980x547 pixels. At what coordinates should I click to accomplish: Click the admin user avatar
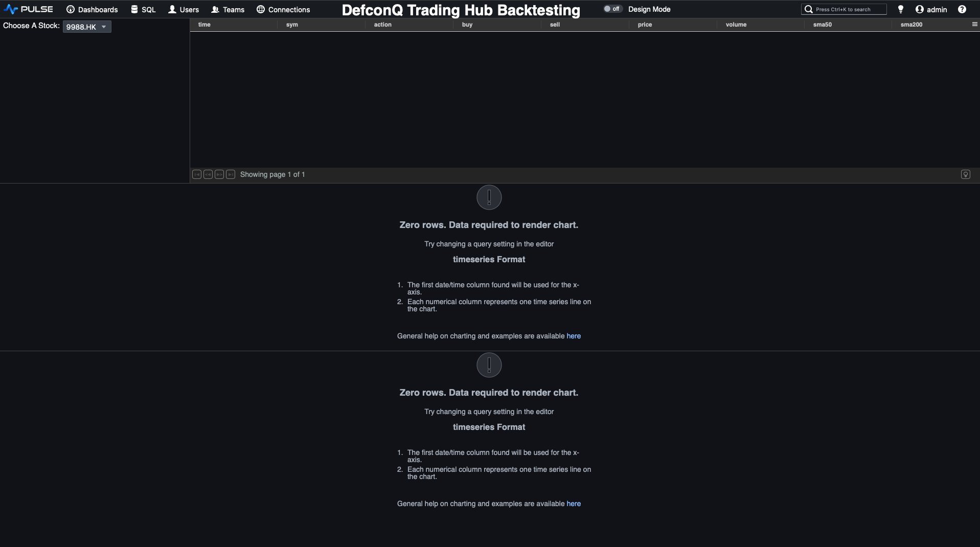coord(919,9)
